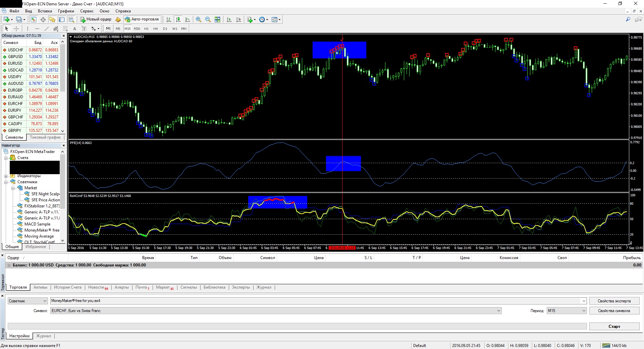Switch to H4 timeframe
Image resolution: width=644 pixels, height=349 pixels.
pos(156,29)
